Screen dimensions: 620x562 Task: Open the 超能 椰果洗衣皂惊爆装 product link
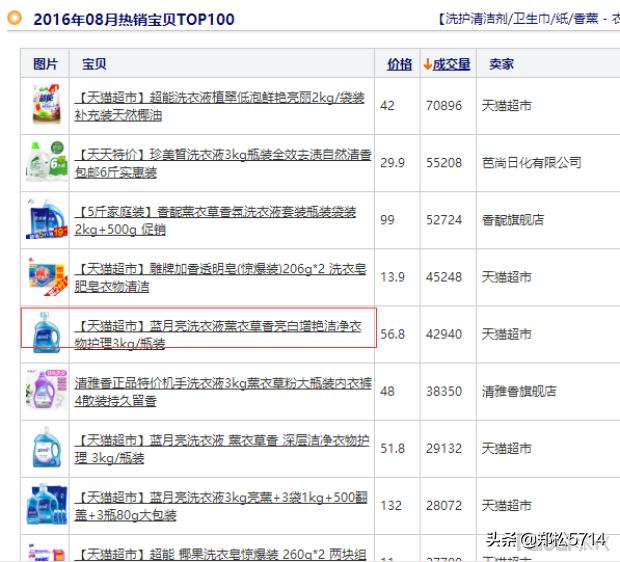point(221,554)
